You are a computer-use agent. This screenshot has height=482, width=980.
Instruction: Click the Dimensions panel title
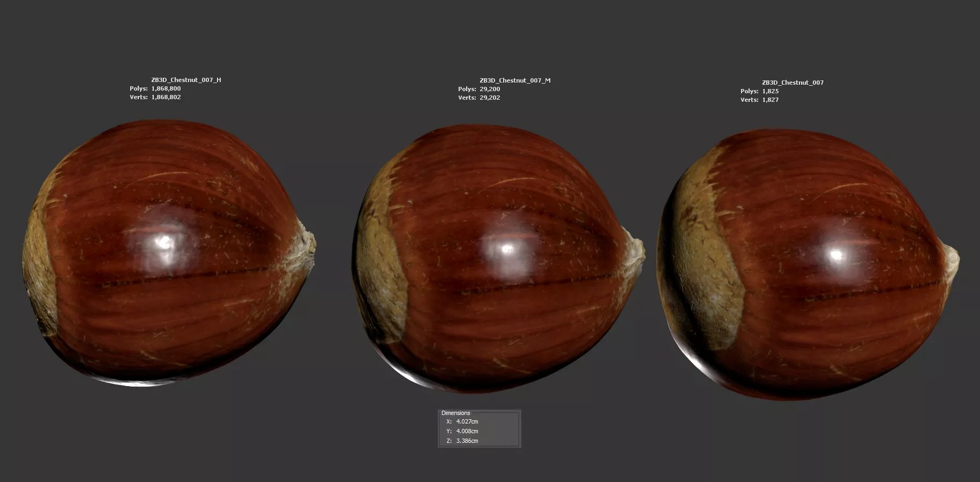coord(455,413)
